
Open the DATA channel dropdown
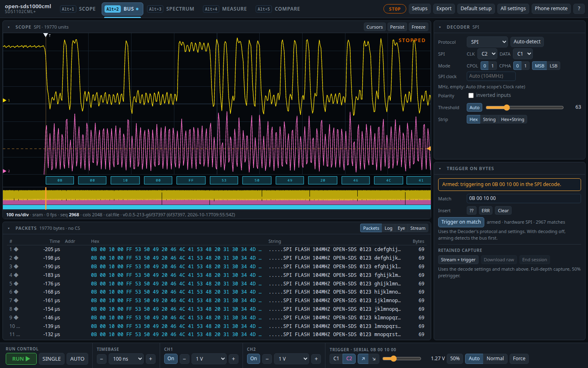click(x=523, y=54)
